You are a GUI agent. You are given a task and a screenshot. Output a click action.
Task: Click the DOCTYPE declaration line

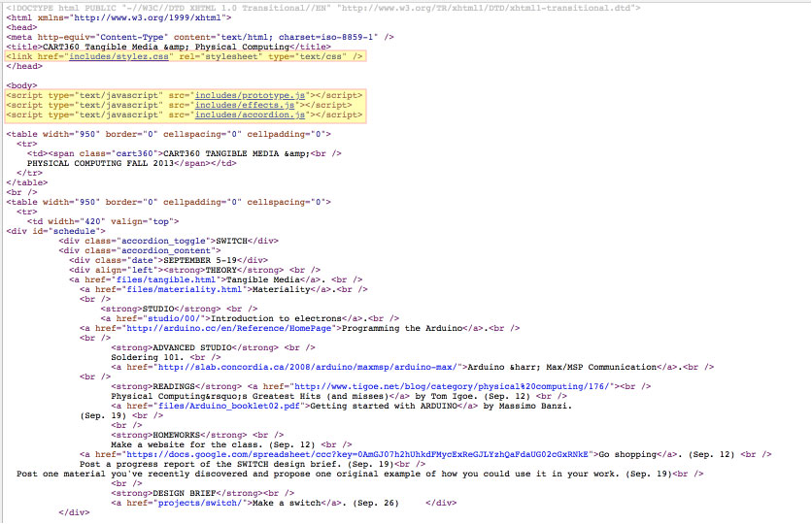[x=323, y=8]
